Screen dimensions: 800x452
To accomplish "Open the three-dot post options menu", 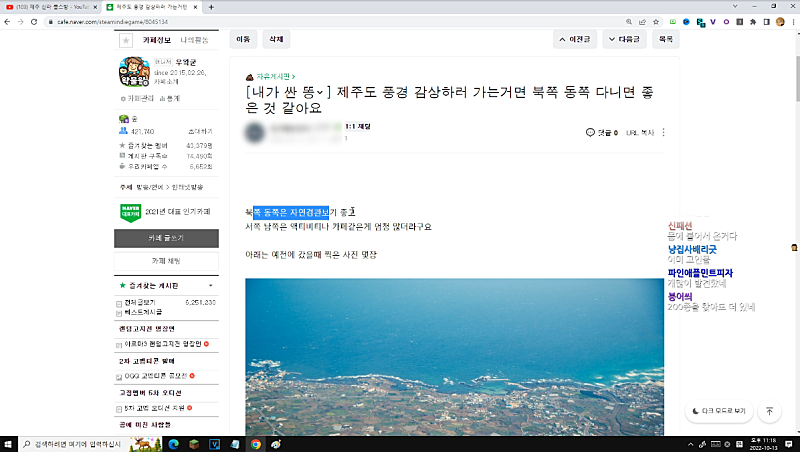I will tap(664, 132).
